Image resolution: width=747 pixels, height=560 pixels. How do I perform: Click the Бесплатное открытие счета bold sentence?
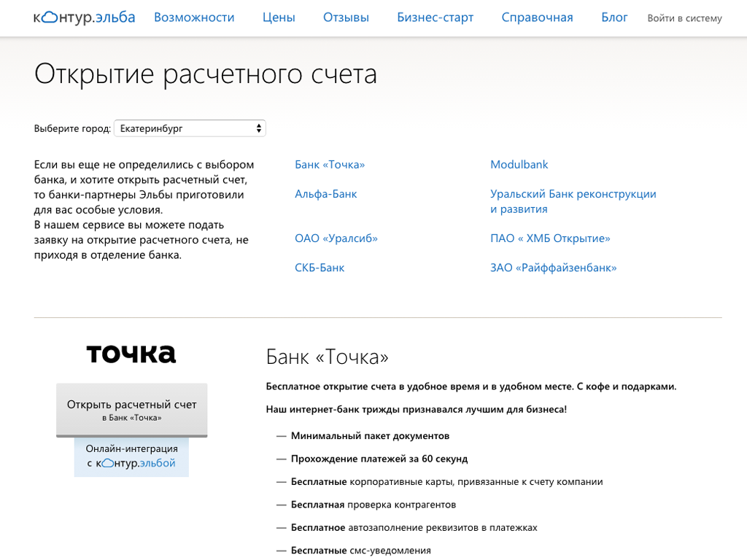tap(471, 386)
